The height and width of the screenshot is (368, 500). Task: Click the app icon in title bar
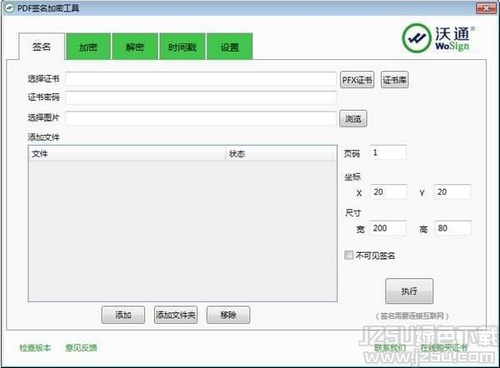pyautogui.click(x=10, y=8)
